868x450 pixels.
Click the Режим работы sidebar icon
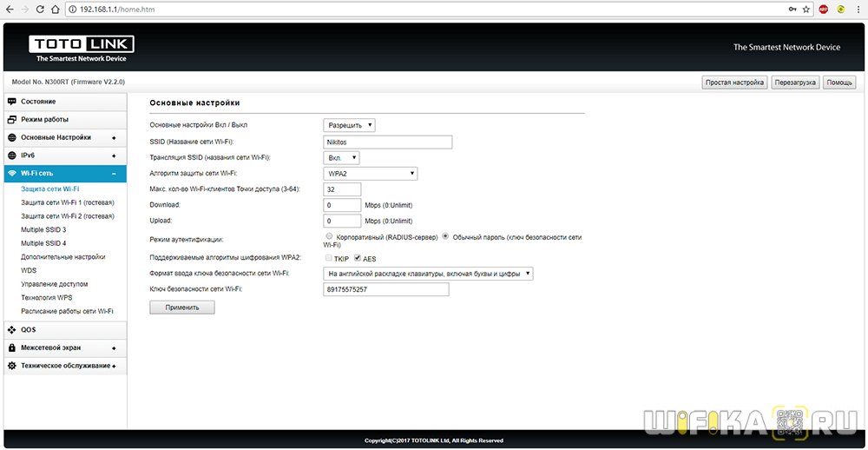[12, 119]
